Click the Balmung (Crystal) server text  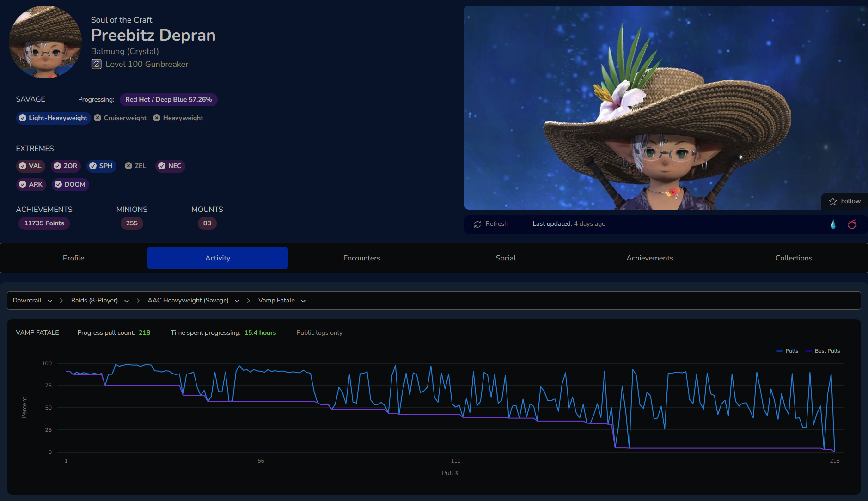(x=125, y=51)
